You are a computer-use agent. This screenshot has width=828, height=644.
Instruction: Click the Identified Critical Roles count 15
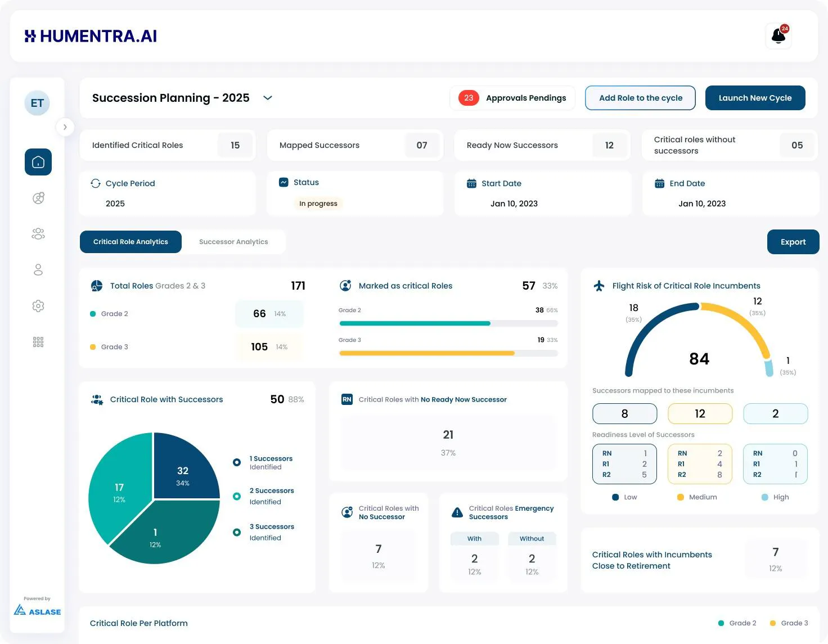[235, 145]
